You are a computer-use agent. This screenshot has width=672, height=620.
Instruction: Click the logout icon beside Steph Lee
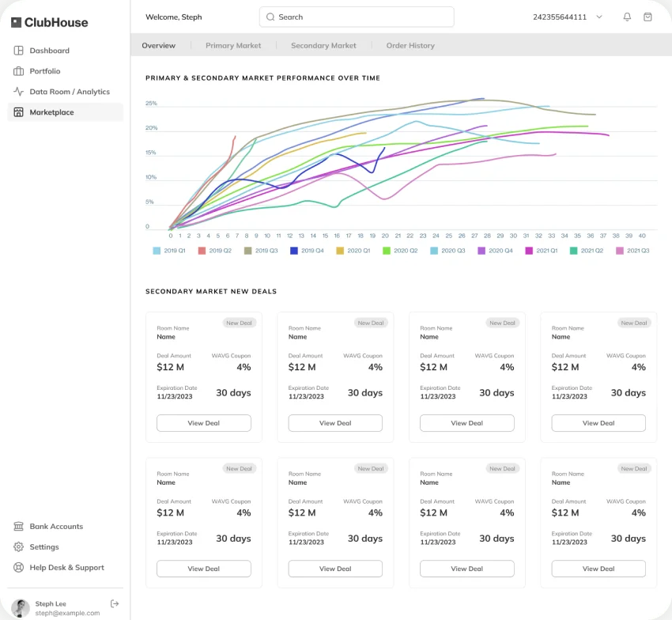115,603
